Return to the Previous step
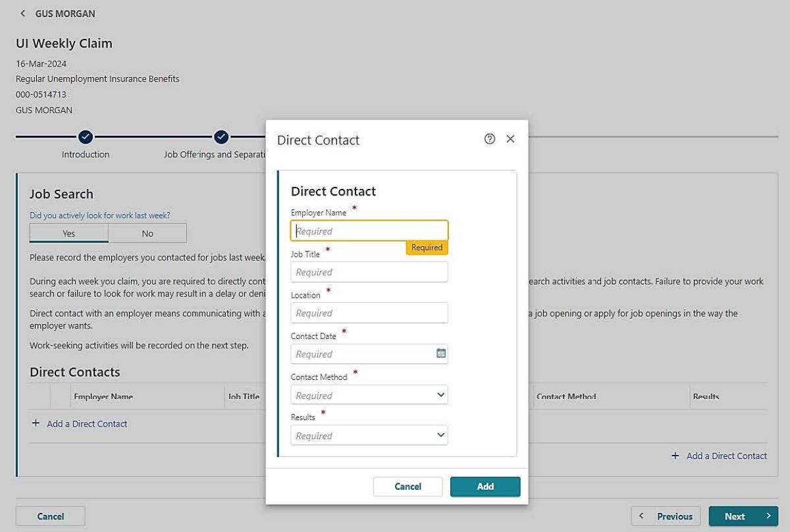Image resolution: width=790 pixels, height=532 pixels. pyautogui.click(x=666, y=516)
